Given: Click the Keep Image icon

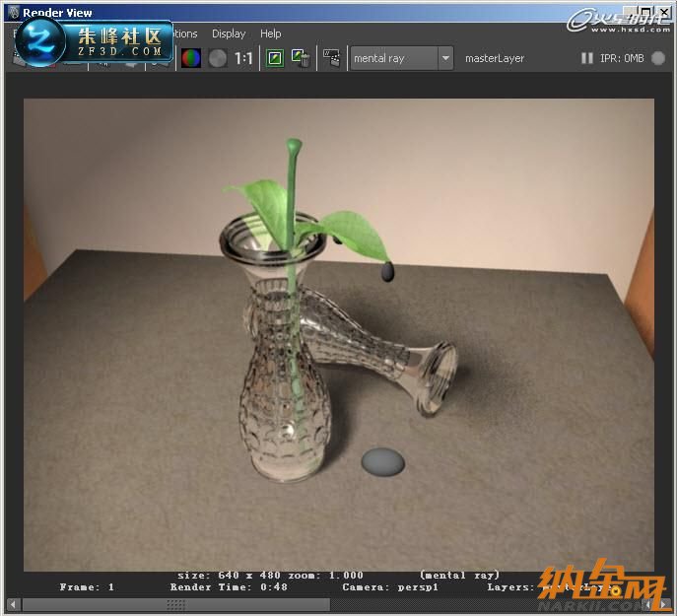Looking at the screenshot, I should point(275,58).
